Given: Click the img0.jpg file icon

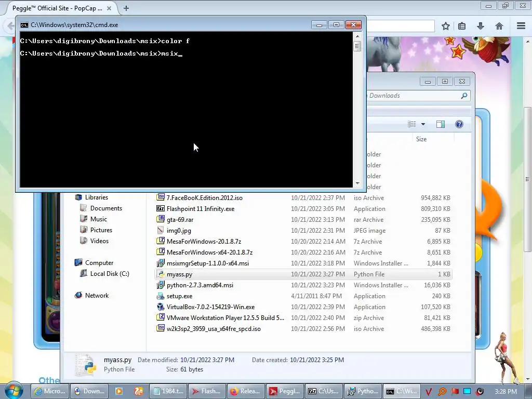Looking at the screenshot, I should (161, 230).
